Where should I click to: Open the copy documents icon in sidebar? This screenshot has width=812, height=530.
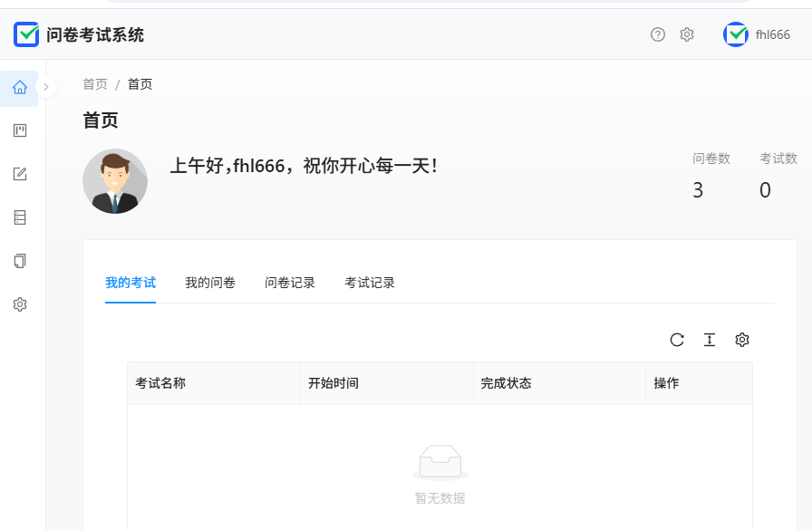pos(20,261)
